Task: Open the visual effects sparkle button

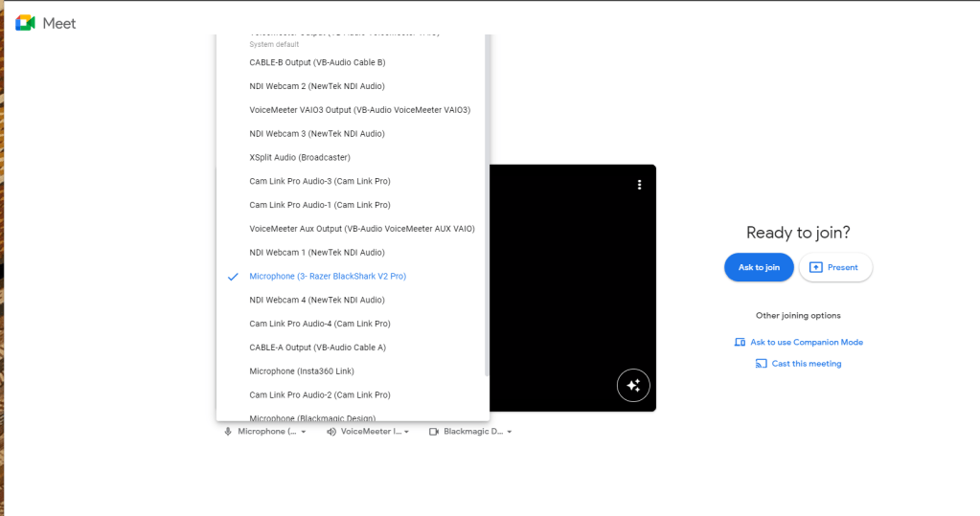Action: pyautogui.click(x=633, y=386)
